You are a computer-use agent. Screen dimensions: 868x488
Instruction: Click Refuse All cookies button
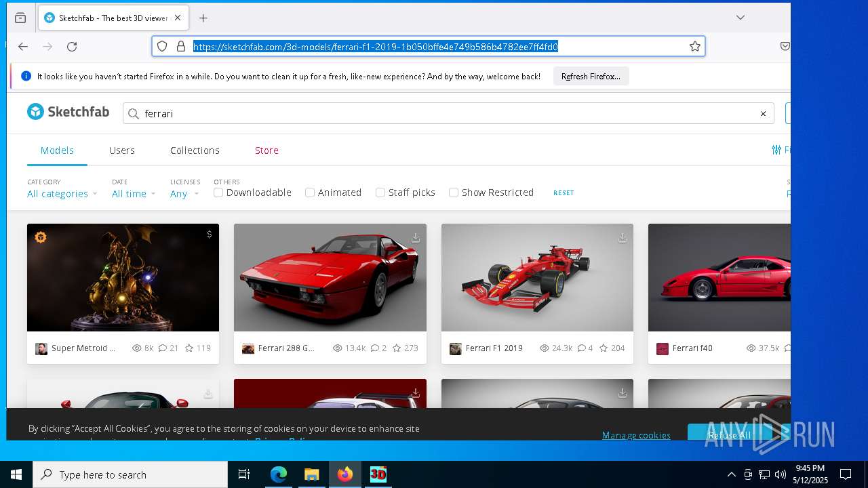pos(730,434)
